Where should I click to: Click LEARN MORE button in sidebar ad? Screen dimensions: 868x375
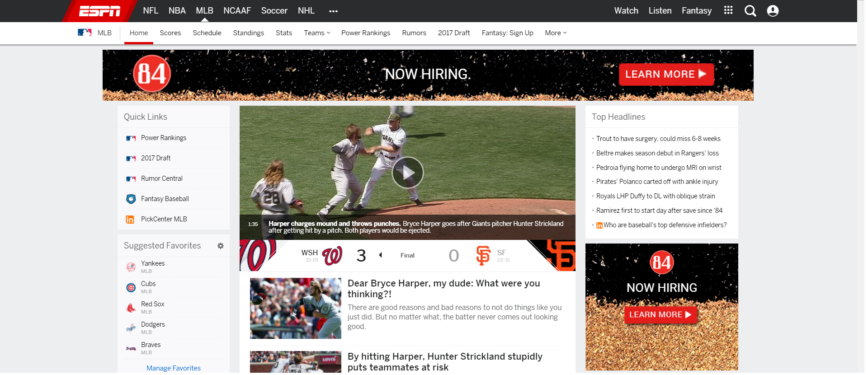click(660, 315)
